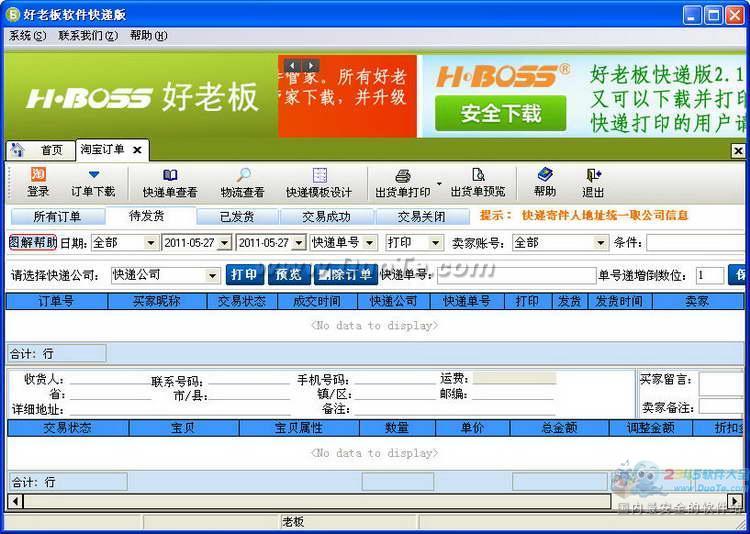750x534 pixels.
Task: Click the 登录 login toolbar icon
Action: click(x=38, y=176)
